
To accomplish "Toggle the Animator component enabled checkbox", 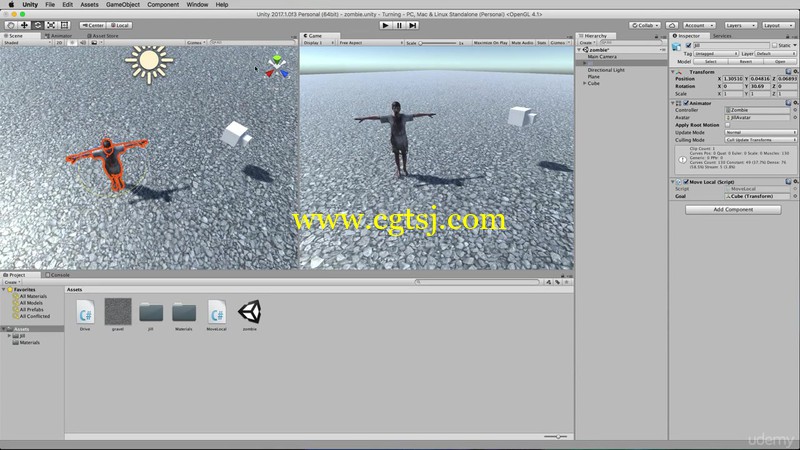I will (x=686, y=103).
